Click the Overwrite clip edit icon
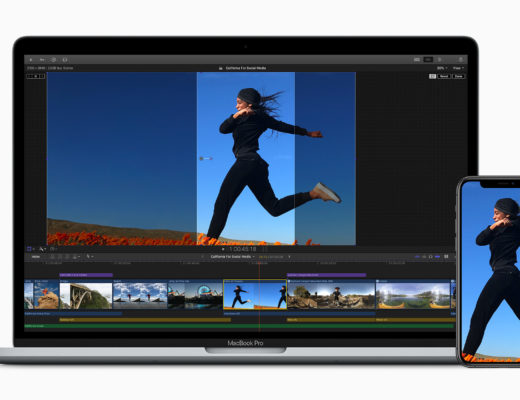This screenshot has width=520, height=400. tap(75, 257)
